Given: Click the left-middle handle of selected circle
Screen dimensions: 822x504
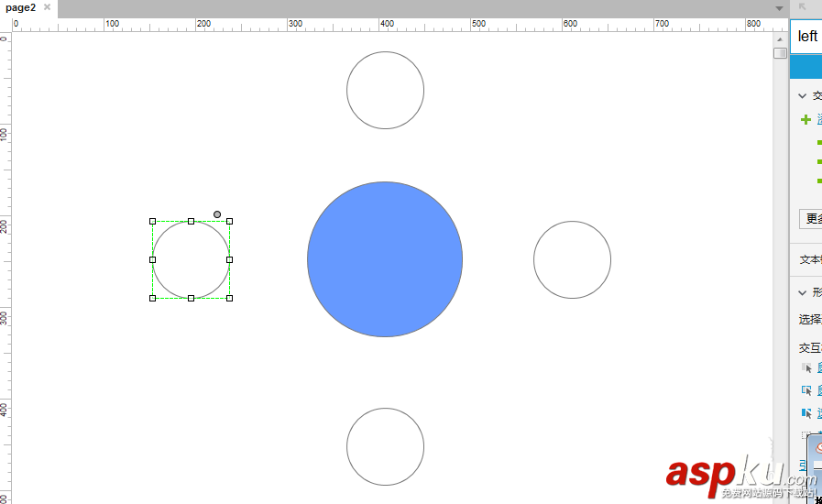Looking at the screenshot, I should click(x=152, y=259).
